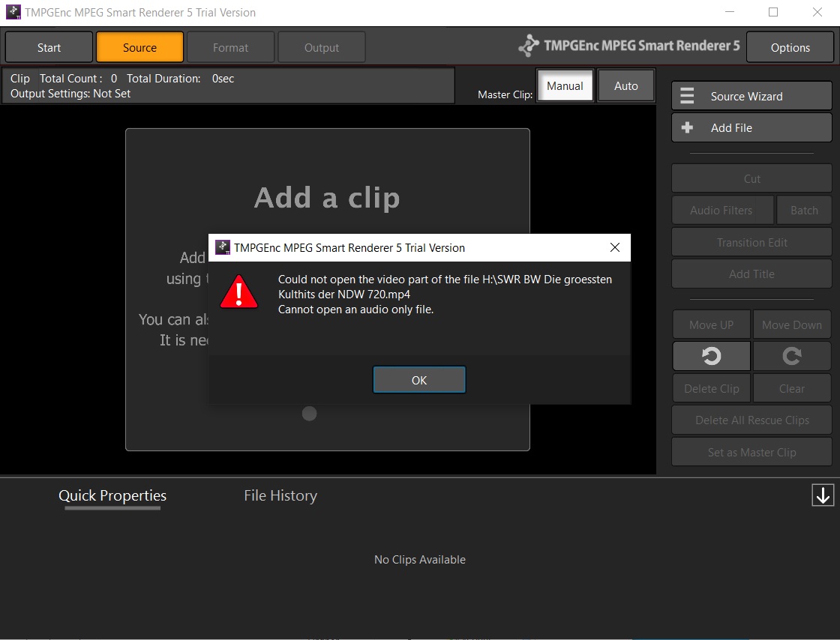Minimize the main application window
840x640 pixels.
tap(729, 12)
